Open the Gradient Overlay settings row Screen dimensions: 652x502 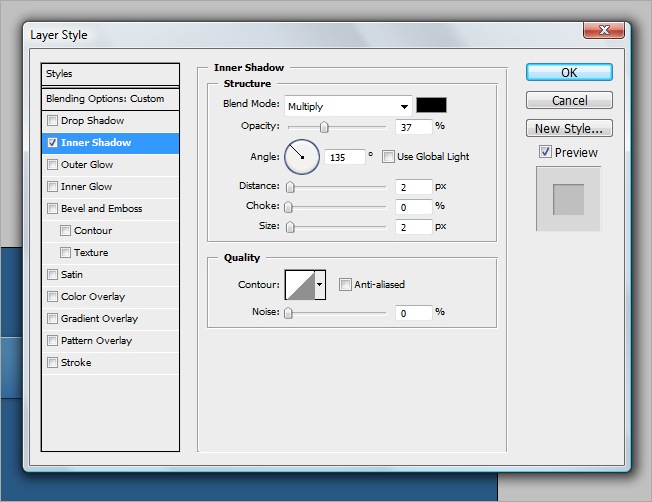coord(110,319)
